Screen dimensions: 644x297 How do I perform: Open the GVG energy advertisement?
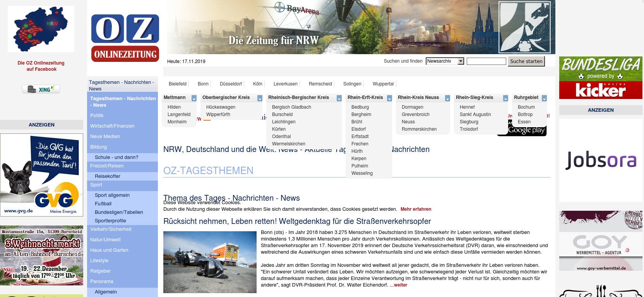click(x=42, y=175)
